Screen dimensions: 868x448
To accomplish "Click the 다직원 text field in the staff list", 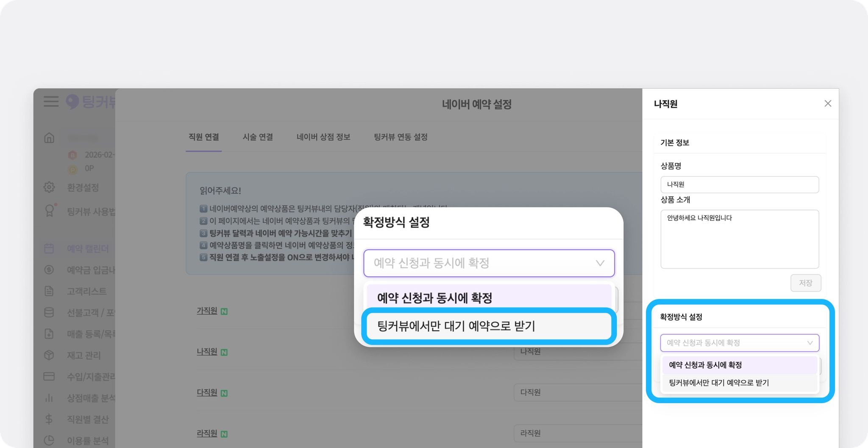I will pos(578,392).
